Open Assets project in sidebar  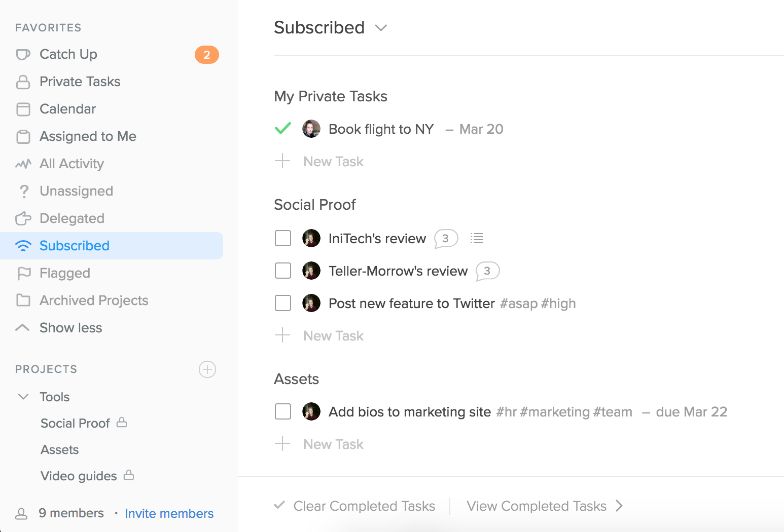60,449
